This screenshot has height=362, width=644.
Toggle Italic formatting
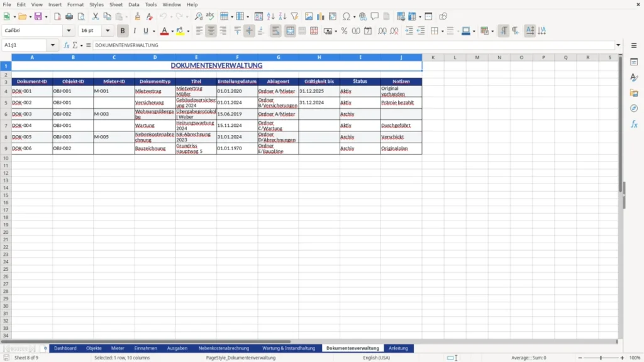[135, 31]
